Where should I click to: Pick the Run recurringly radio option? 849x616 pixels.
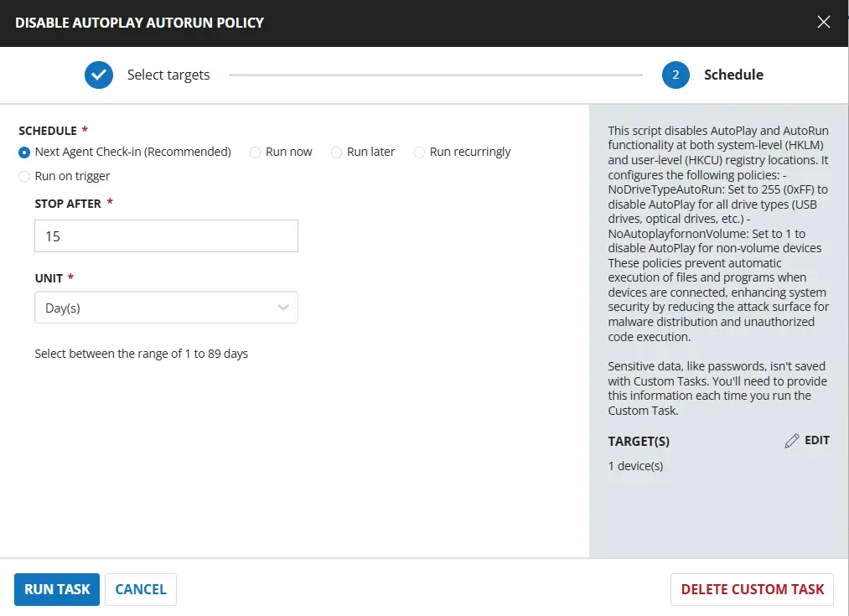click(419, 153)
